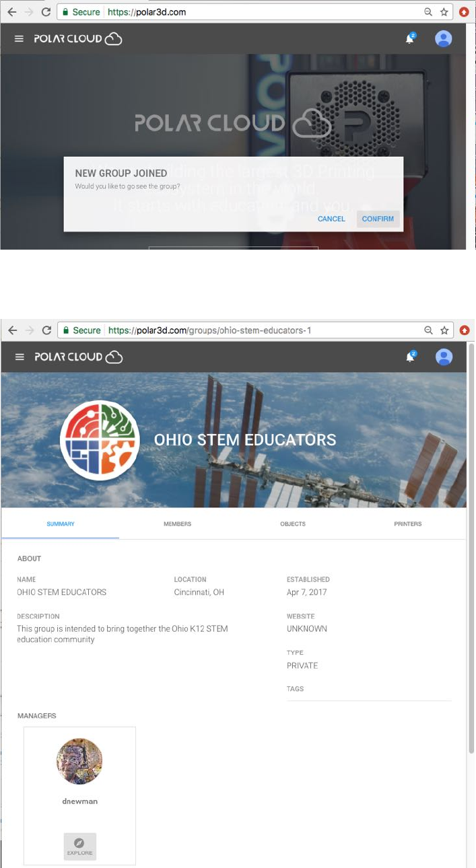The height and width of the screenshot is (868, 476).
Task: Reload the polar3d.com home page
Action: (46, 12)
